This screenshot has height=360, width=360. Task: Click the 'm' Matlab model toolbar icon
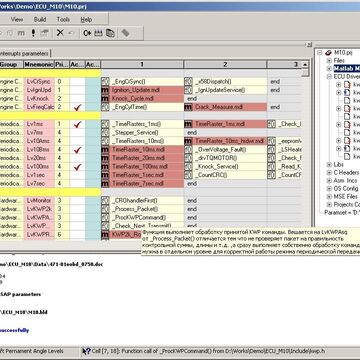[x=21, y=33]
